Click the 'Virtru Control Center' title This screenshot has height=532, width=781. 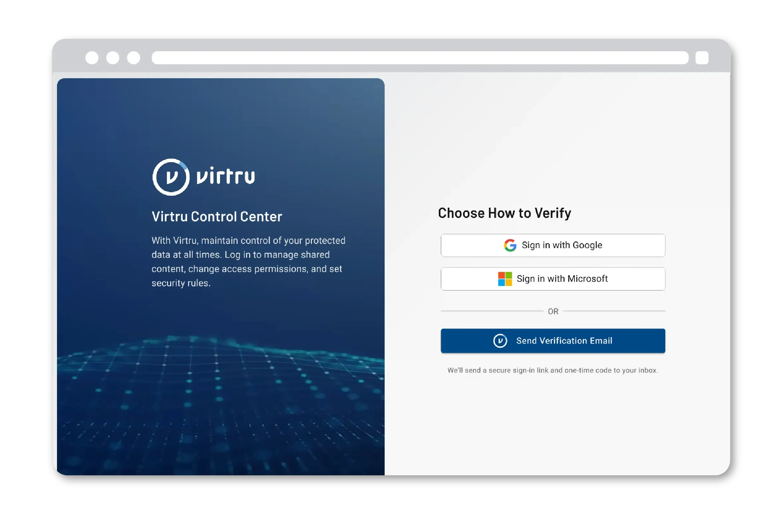pos(217,216)
